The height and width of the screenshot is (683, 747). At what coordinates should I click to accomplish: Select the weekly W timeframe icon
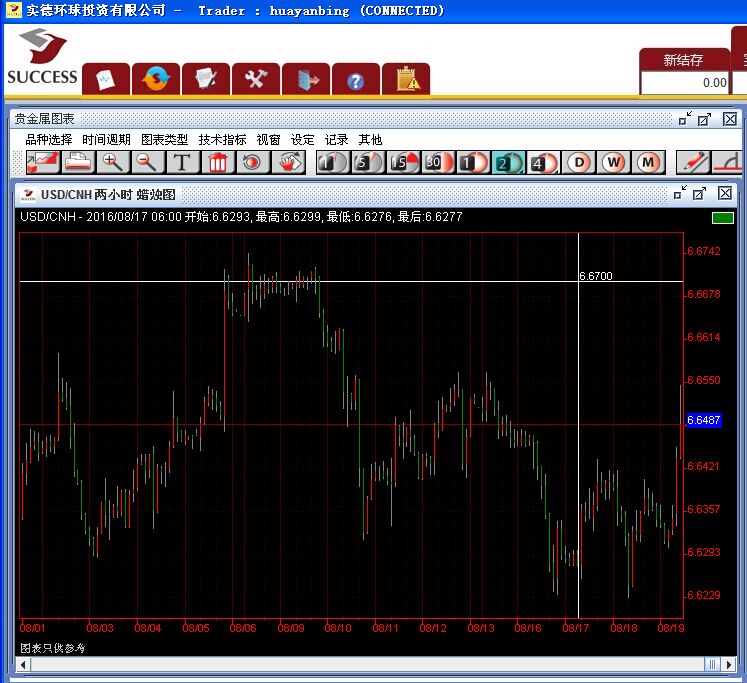pos(614,163)
